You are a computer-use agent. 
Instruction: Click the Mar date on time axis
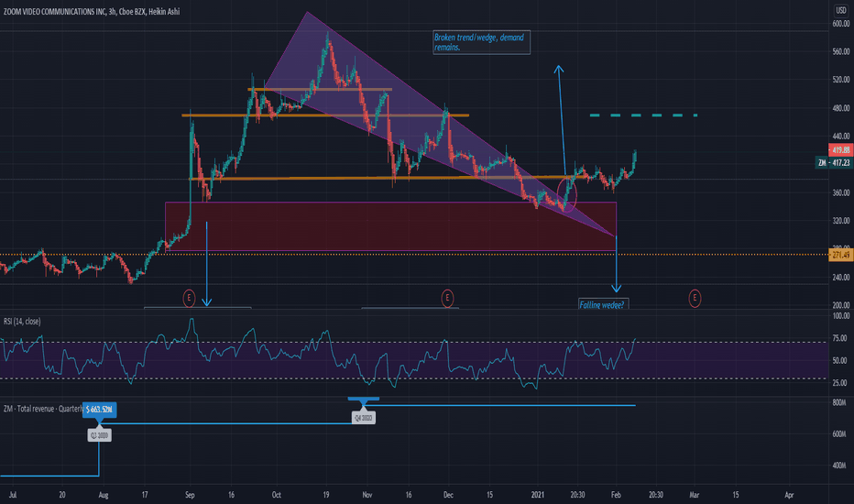[x=694, y=495]
